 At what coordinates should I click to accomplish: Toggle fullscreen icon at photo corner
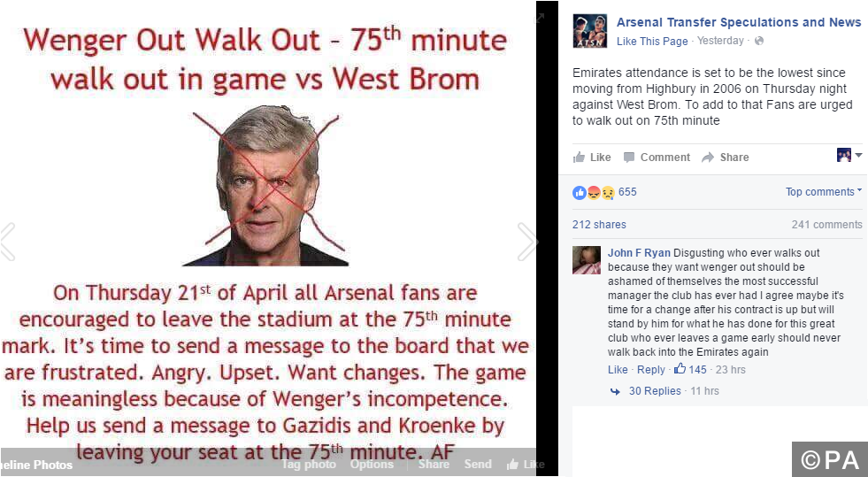[x=539, y=19]
